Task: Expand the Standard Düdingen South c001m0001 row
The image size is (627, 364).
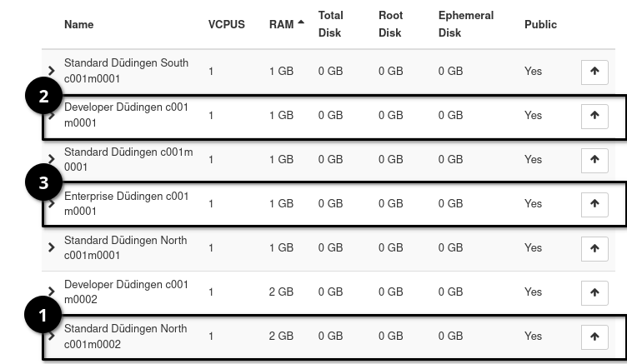Action: (52, 71)
